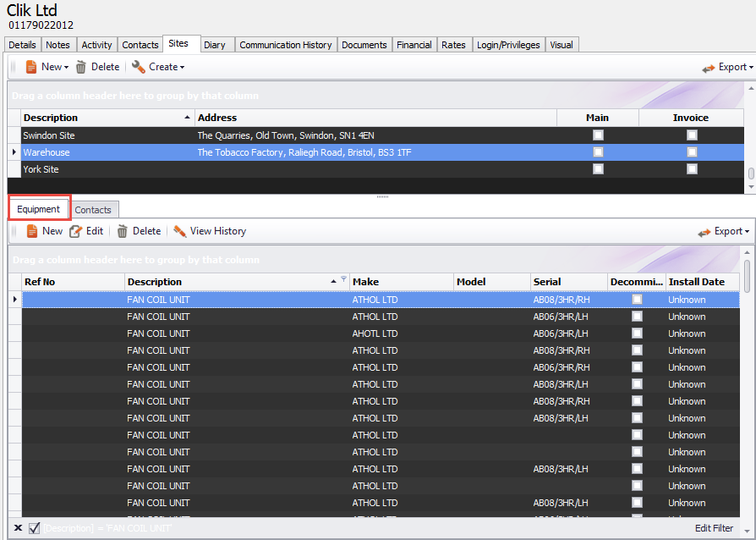Click the Edit Filter link

713,527
